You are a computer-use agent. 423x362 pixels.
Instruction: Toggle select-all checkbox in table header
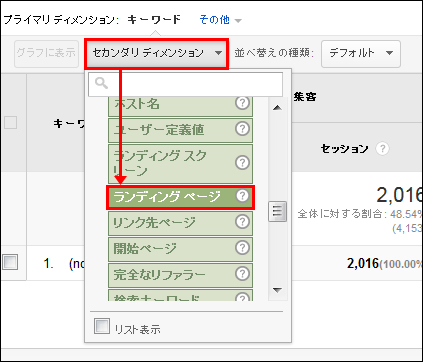(x=10, y=122)
